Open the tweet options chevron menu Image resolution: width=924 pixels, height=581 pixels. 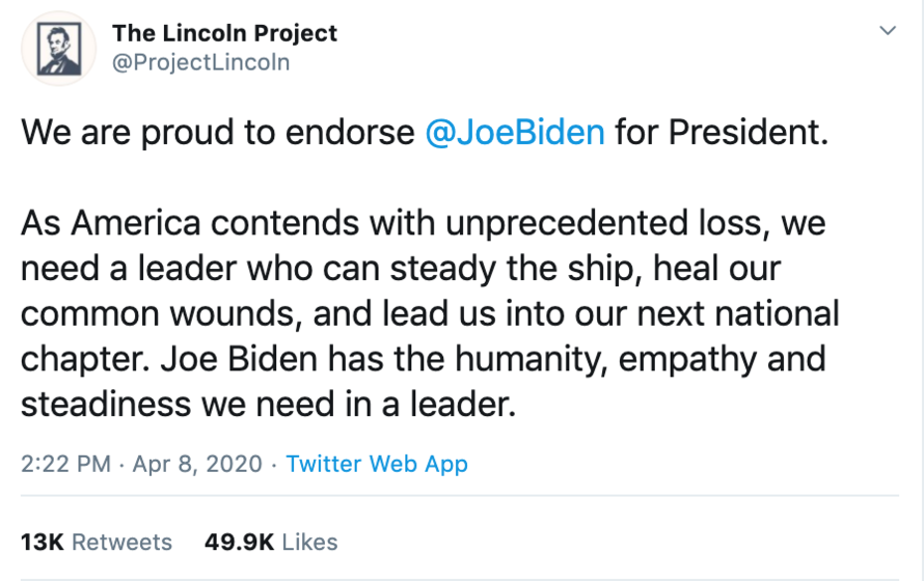888,32
